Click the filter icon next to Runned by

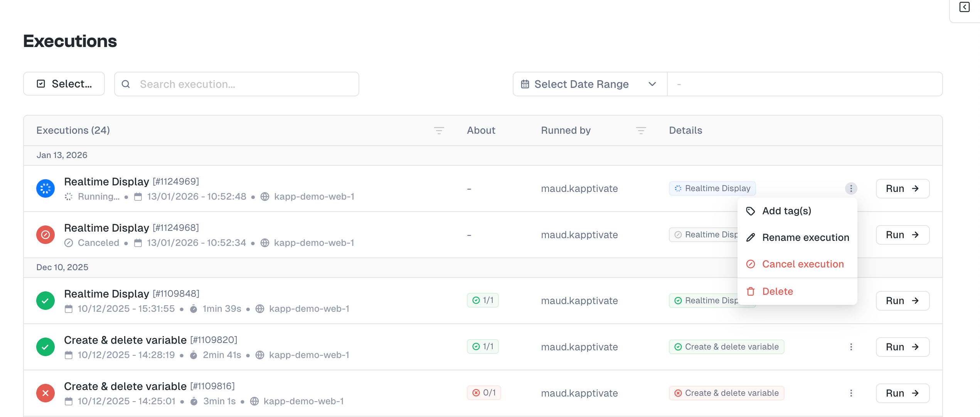(x=641, y=131)
